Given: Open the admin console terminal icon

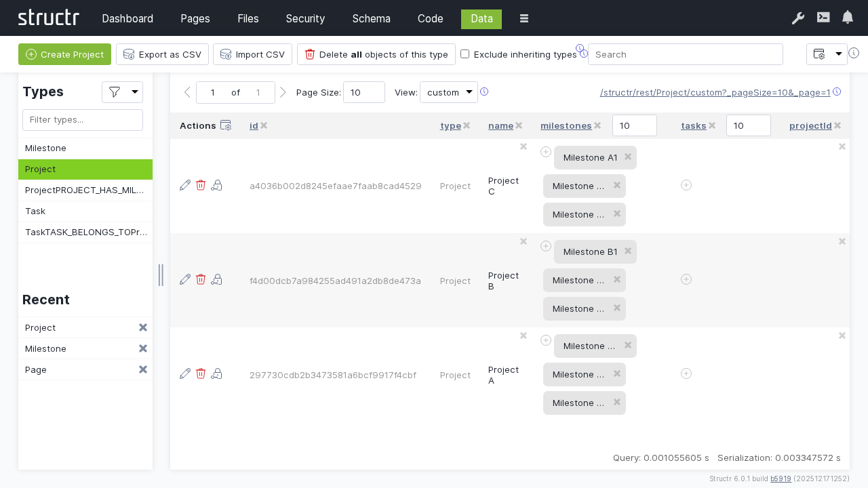Looking at the screenshot, I should point(823,18).
